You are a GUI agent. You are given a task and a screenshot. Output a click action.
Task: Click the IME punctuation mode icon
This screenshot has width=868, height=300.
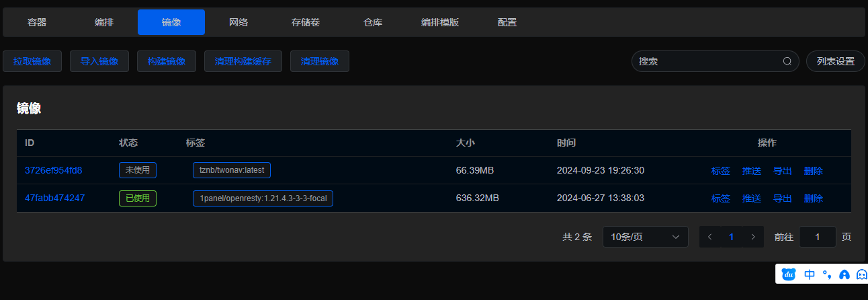click(x=827, y=274)
